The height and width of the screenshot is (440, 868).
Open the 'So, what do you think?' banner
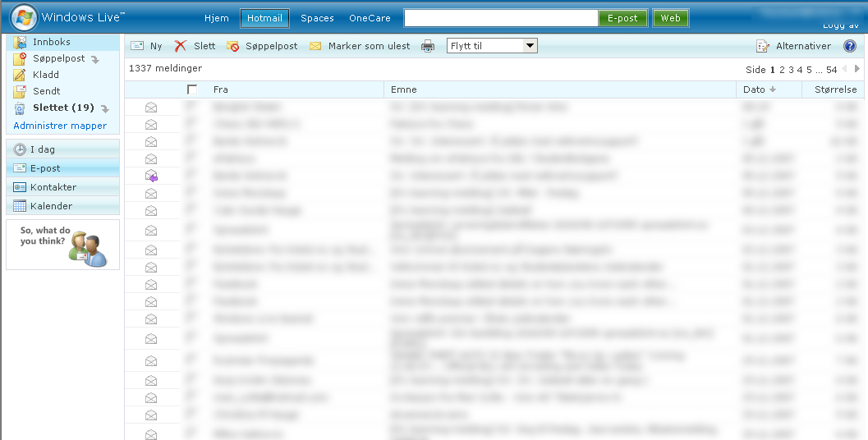[x=63, y=245]
